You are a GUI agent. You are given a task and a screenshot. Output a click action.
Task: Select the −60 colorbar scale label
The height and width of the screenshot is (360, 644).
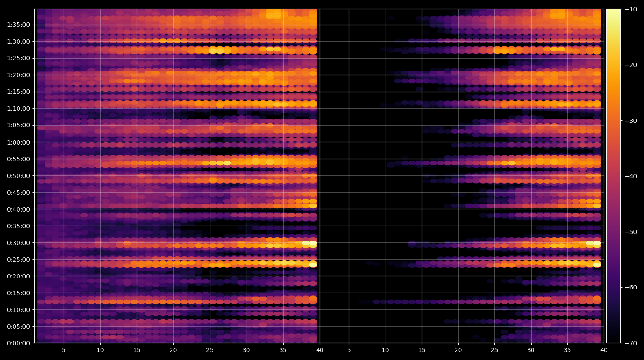click(x=631, y=287)
